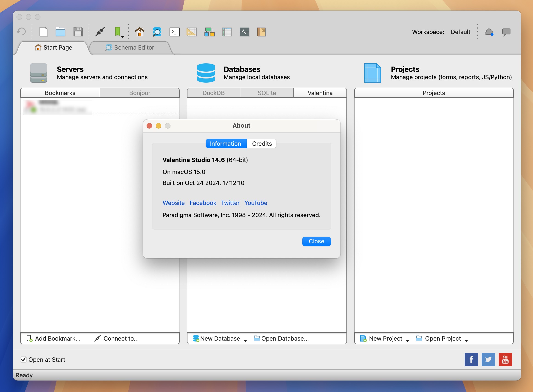Click the ruler triangle designer icon

tap(191, 32)
